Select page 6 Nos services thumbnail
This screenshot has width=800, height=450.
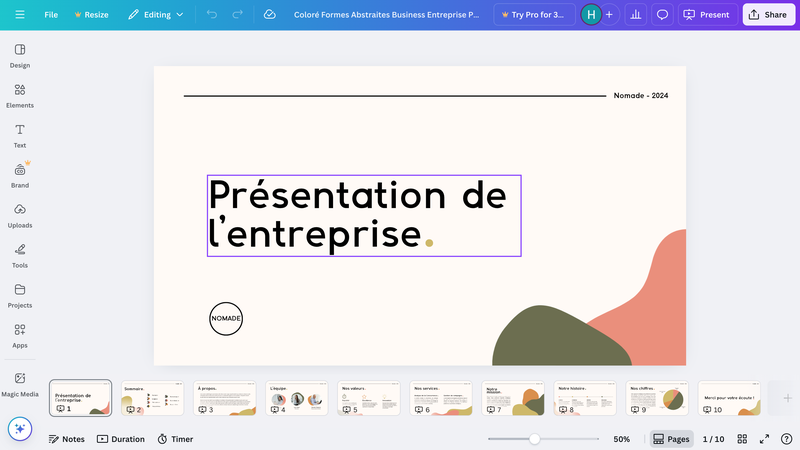(x=441, y=398)
